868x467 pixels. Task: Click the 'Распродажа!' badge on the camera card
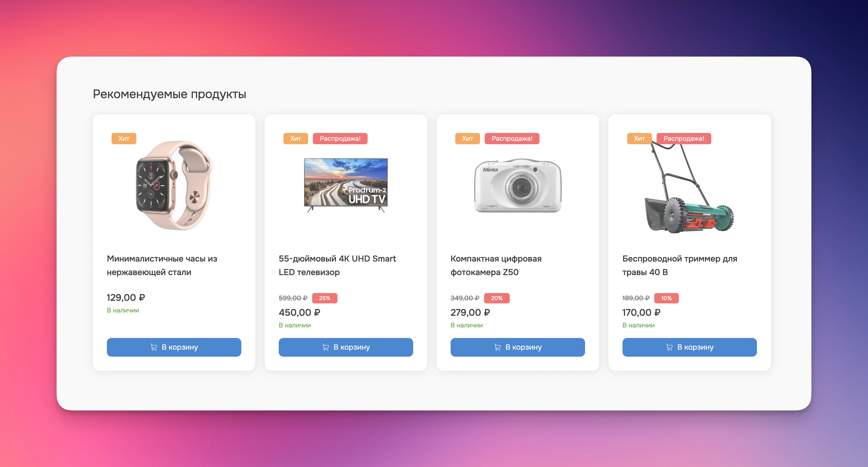[x=512, y=138]
